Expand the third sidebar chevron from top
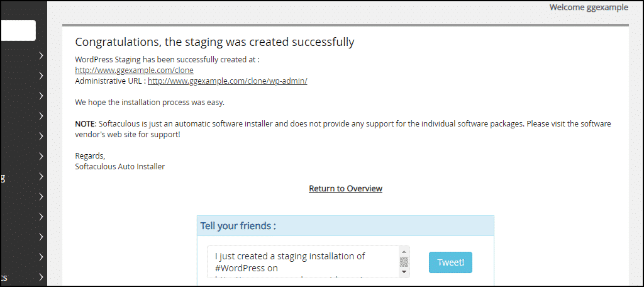The height and width of the screenshot is (287, 644). click(x=41, y=96)
